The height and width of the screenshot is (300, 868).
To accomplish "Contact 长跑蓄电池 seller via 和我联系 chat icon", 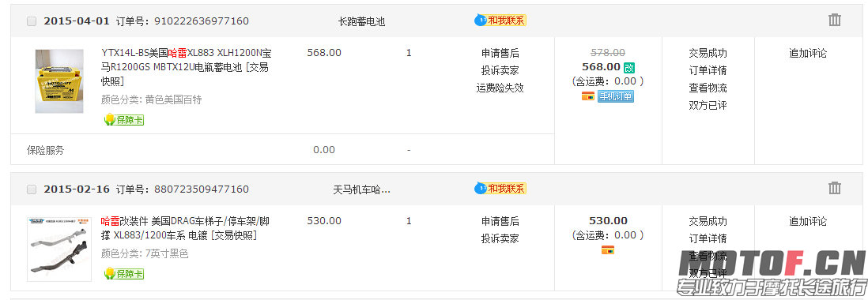I will coord(500,21).
